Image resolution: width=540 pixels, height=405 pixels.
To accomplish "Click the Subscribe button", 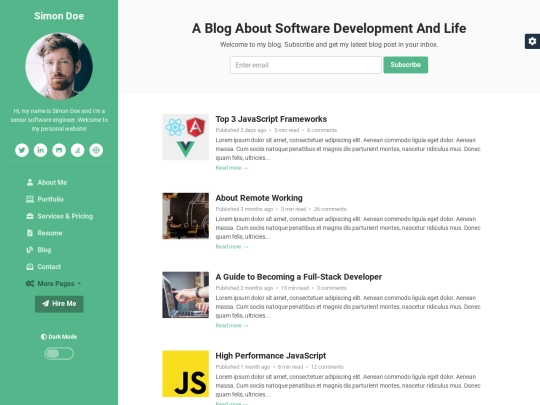I will [406, 65].
